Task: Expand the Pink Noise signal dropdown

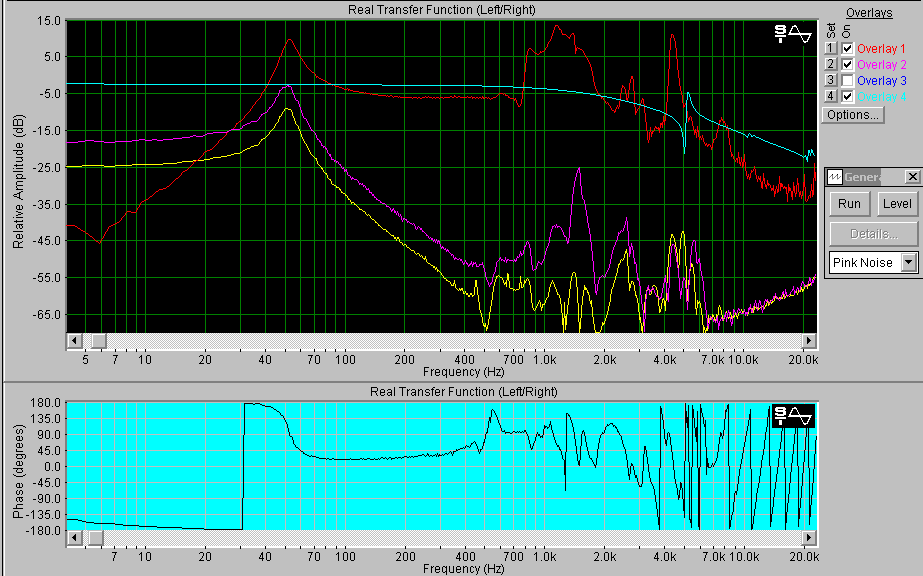Action: (x=909, y=262)
